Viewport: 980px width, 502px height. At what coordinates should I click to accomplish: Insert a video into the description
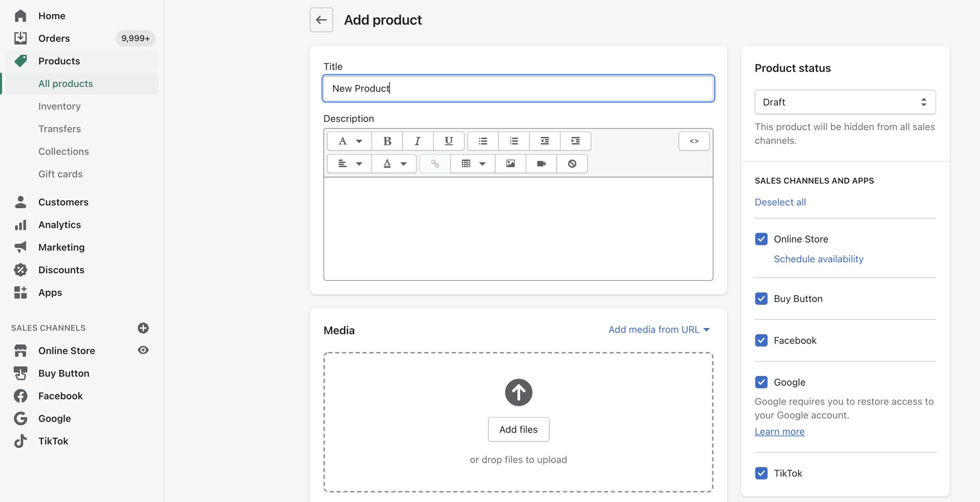coord(541,164)
